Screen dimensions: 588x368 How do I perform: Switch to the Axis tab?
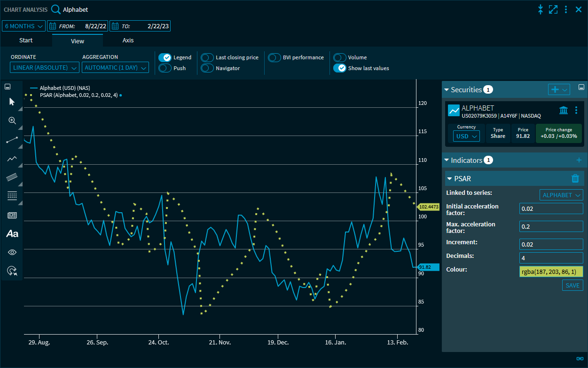(128, 40)
